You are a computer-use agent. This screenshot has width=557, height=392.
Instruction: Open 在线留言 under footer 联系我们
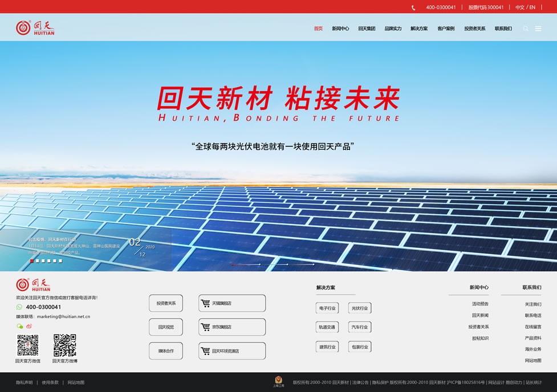pyautogui.click(x=533, y=326)
